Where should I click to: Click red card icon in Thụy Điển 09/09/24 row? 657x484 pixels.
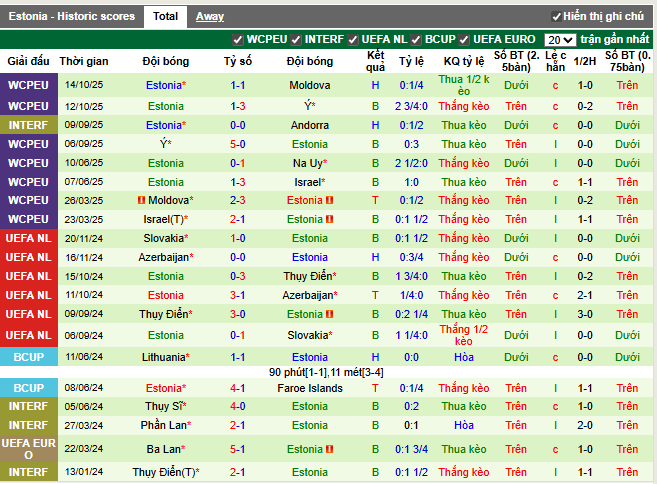329,314
